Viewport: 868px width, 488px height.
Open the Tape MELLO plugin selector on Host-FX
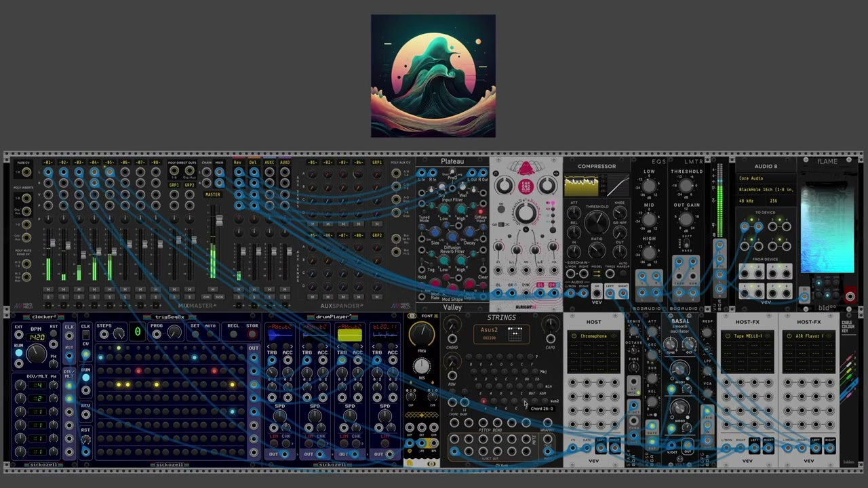pos(747,336)
